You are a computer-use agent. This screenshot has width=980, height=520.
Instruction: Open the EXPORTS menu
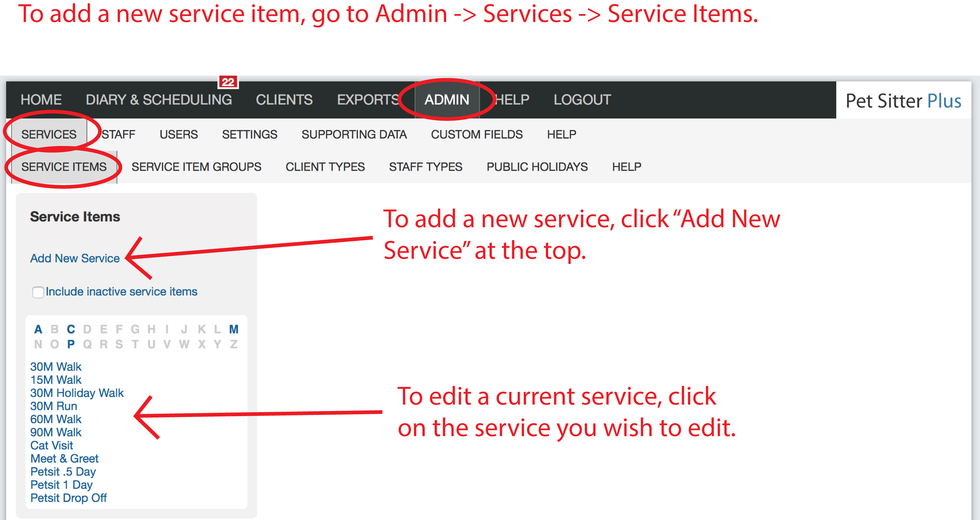(x=368, y=100)
